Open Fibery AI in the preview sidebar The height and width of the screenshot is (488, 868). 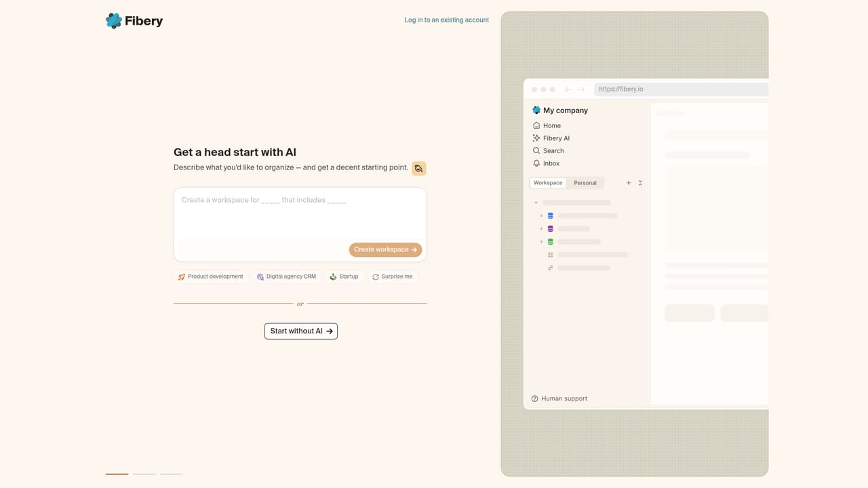click(551, 138)
